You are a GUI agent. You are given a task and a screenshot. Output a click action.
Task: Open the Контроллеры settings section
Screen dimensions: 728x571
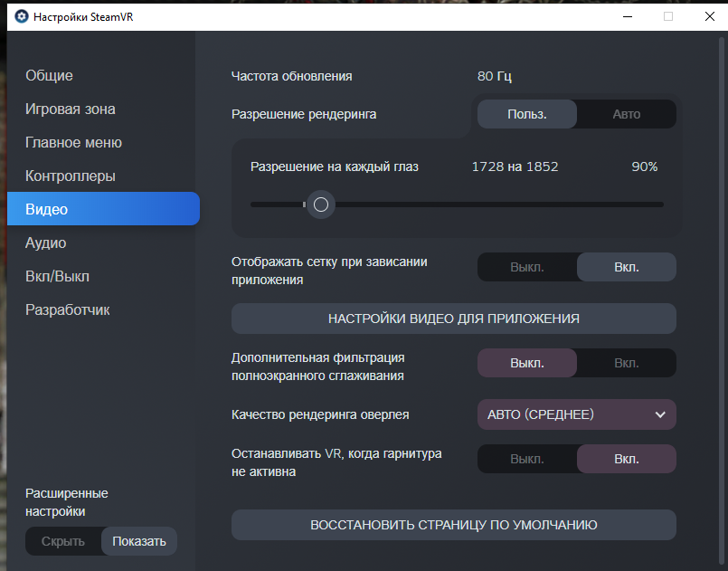point(71,176)
